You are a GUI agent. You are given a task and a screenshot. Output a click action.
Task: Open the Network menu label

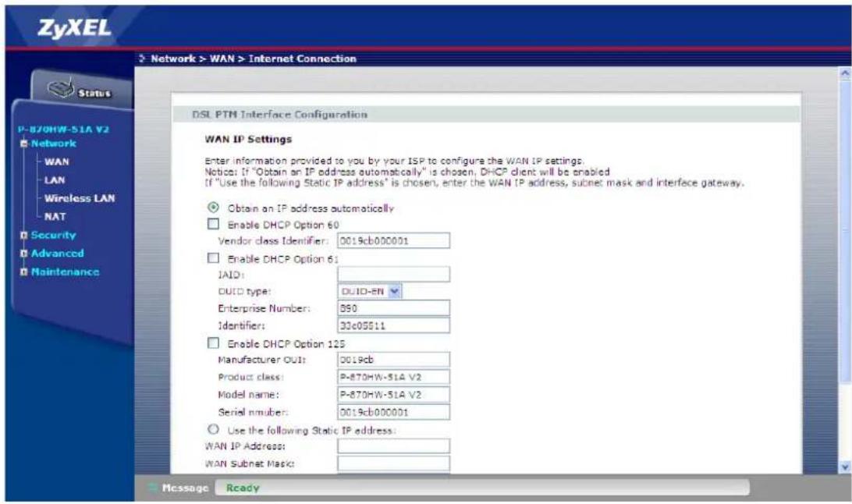(53, 144)
